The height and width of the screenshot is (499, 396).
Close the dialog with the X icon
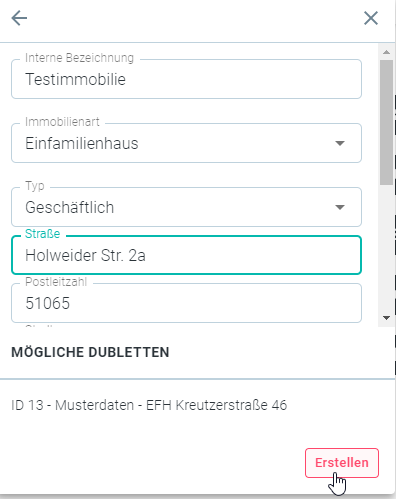[x=371, y=18]
